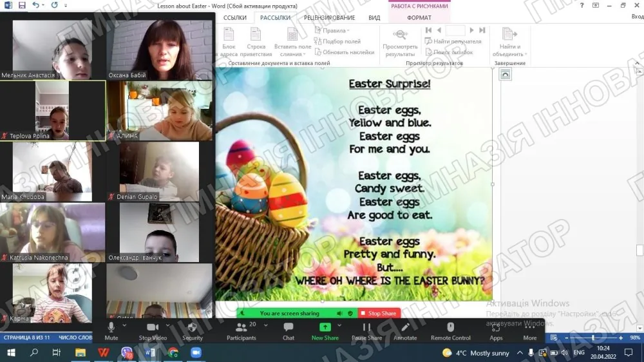Open the More options icon
The width and height of the screenshot is (644, 362).
click(529, 327)
